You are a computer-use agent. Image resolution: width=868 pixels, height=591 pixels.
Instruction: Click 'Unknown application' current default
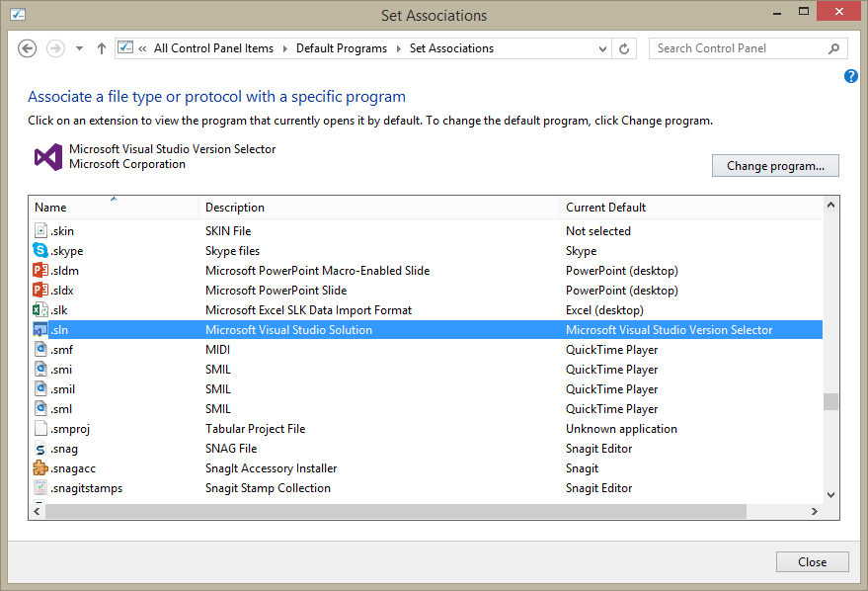621,429
